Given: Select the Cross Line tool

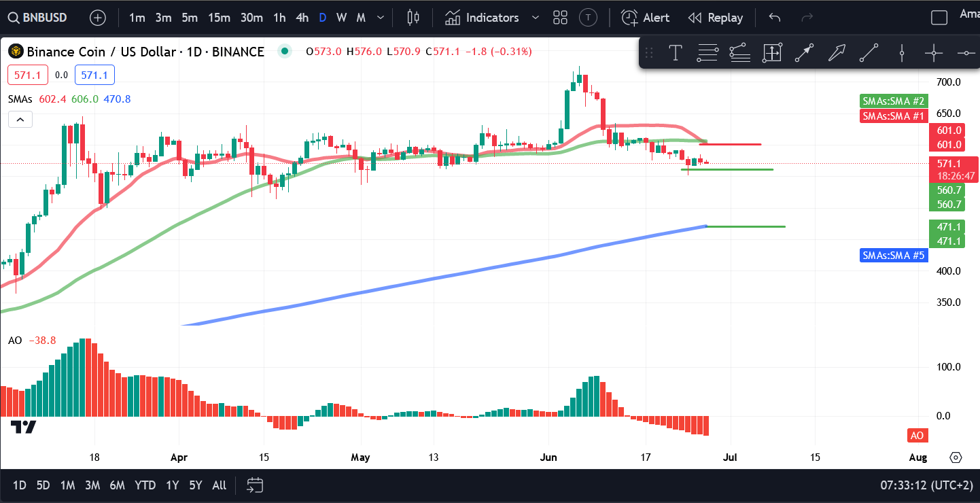Looking at the screenshot, I should 934,52.
